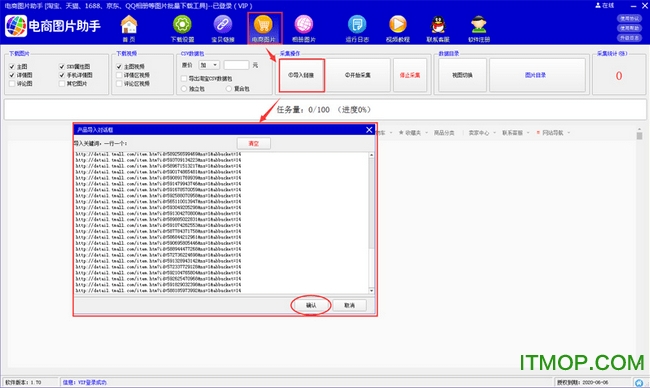This screenshot has width=650, height=388.
Task: Close the 产品导入对话框 dialog
Action: click(369, 130)
